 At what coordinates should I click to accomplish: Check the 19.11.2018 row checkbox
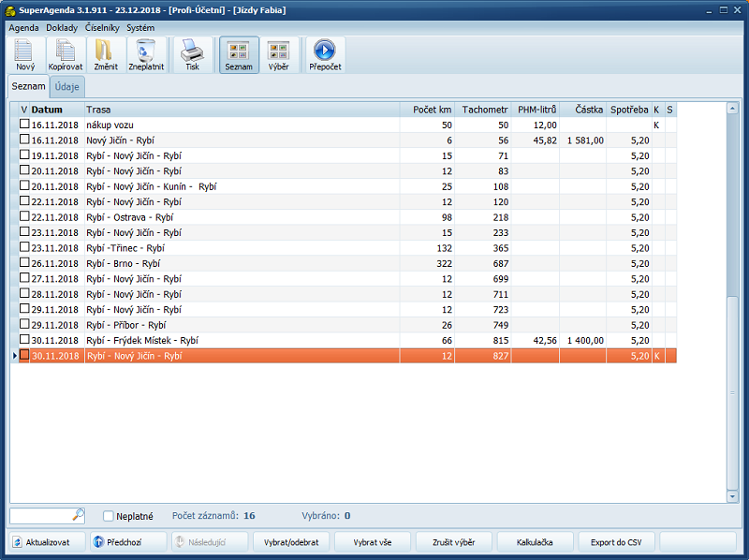click(x=24, y=155)
